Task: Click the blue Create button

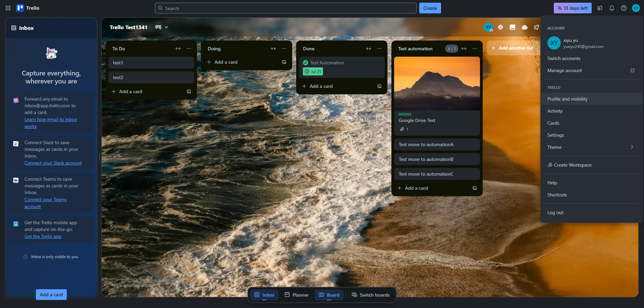Action: 430,8
